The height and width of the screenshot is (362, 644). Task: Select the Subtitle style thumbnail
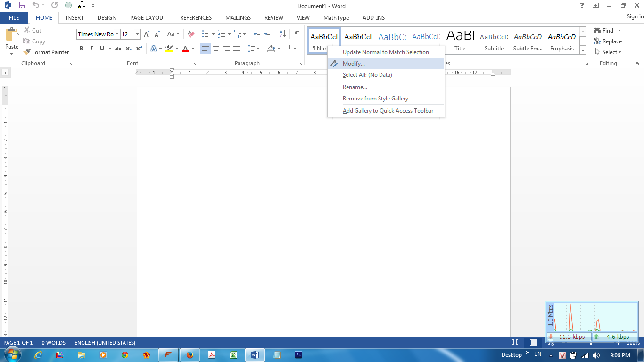click(494, 41)
